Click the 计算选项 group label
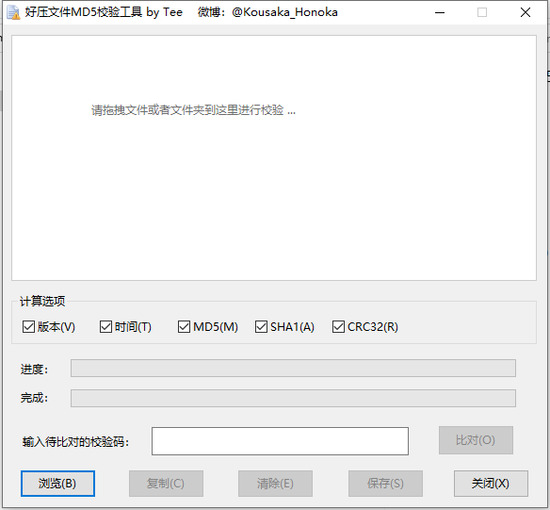 42,301
